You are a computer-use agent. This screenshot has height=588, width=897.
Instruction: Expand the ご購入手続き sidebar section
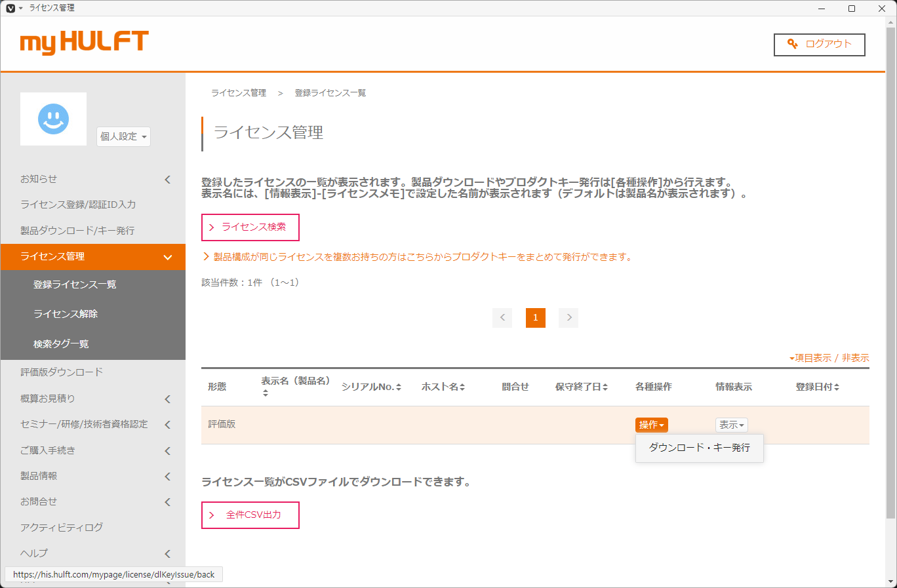coord(93,450)
